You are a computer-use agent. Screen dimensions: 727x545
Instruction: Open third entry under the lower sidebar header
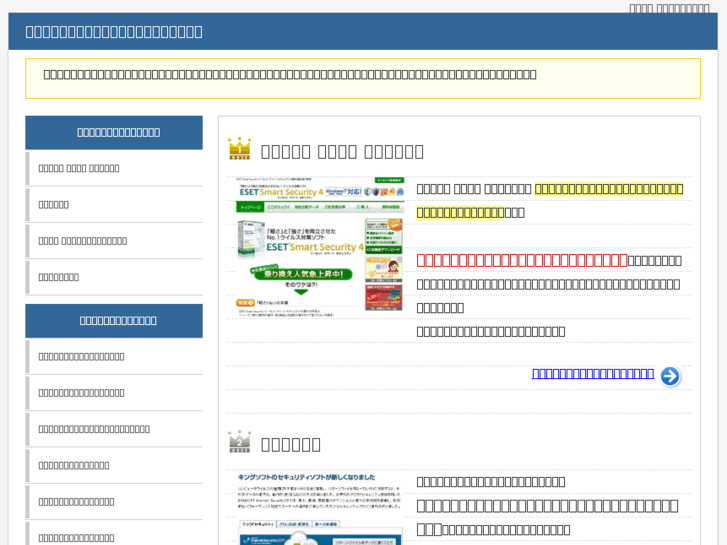pyautogui.click(x=114, y=429)
